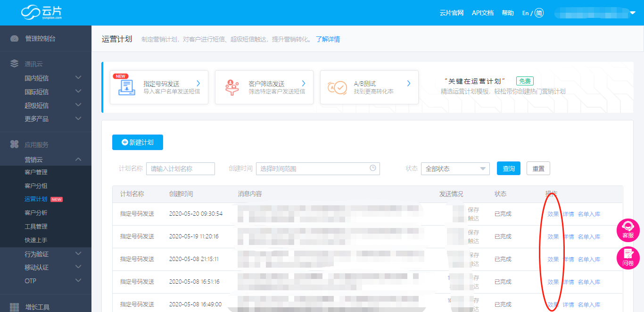Click 管理控制台 sidebar label

tap(41, 38)
